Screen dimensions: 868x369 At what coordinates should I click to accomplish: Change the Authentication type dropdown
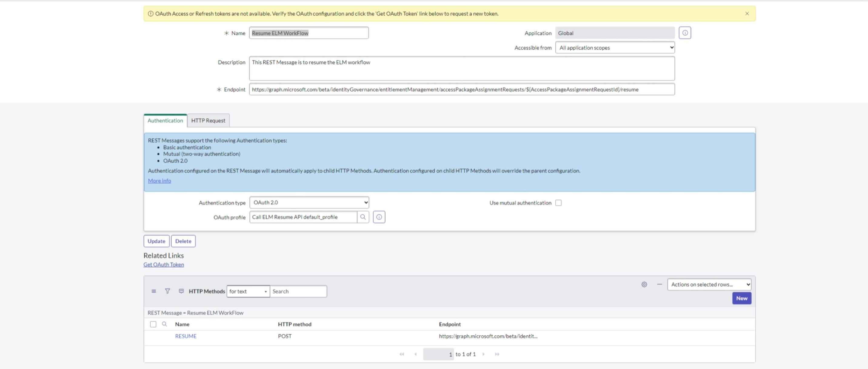tap(309, 202)
